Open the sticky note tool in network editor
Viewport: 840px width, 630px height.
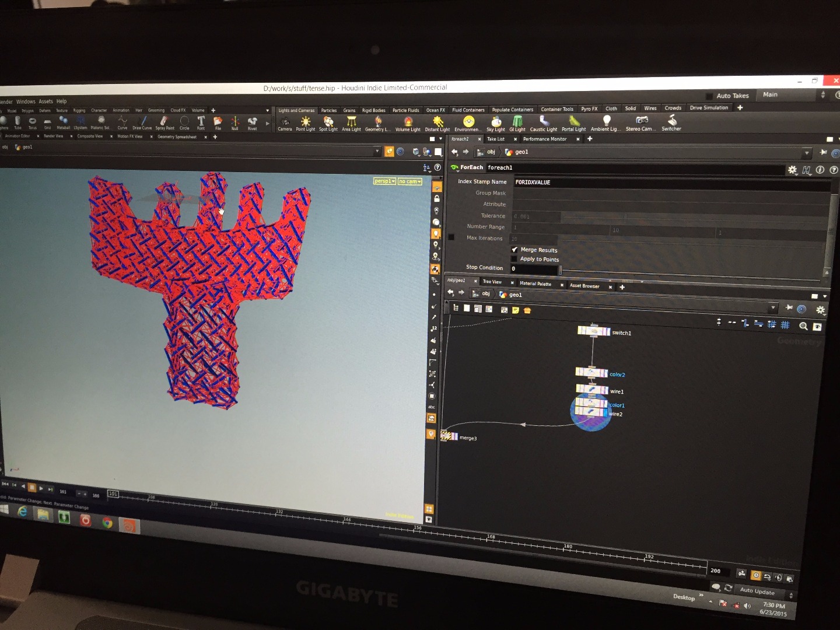point(516,310)
